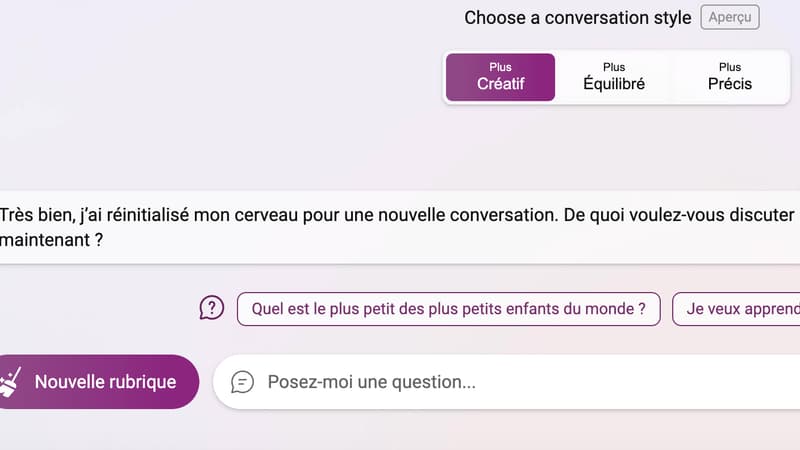Viewport: 800px width, 450px height.
Task: Click the empty right area of the question box
Action: tap(700, 382)
